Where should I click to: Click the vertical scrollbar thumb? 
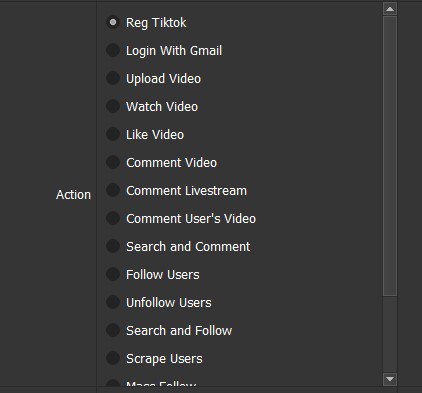coord(390,156)
